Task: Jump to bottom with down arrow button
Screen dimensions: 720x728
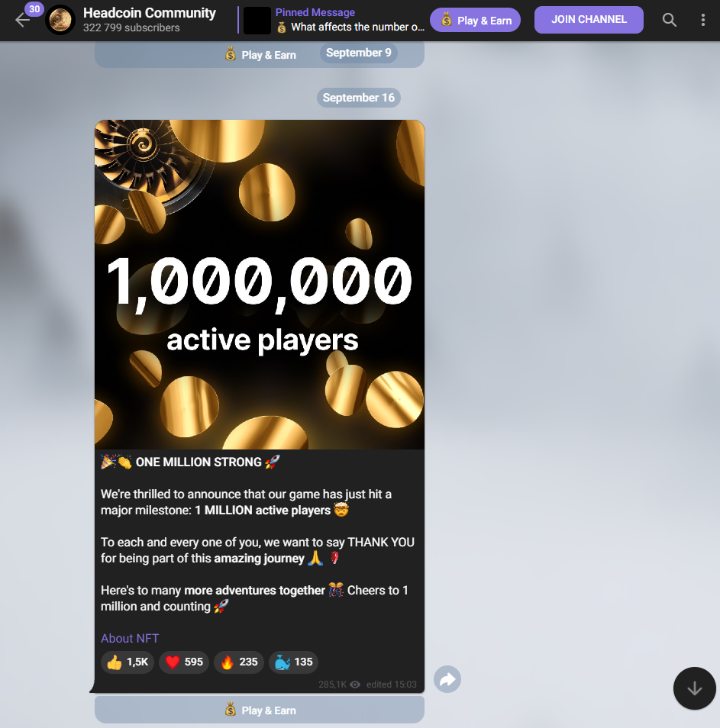Action: click(695, 688)
